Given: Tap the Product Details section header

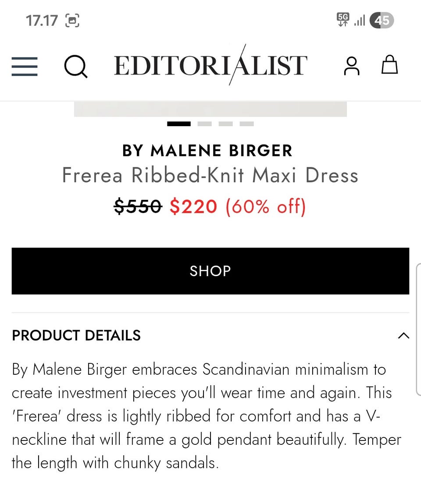Looking at the screenshot, I should pyautogui.click(x=76, y=335).
